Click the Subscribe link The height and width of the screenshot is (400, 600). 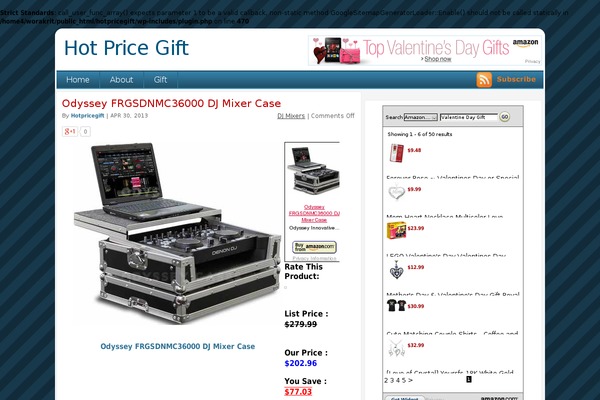tap(516, 79)
